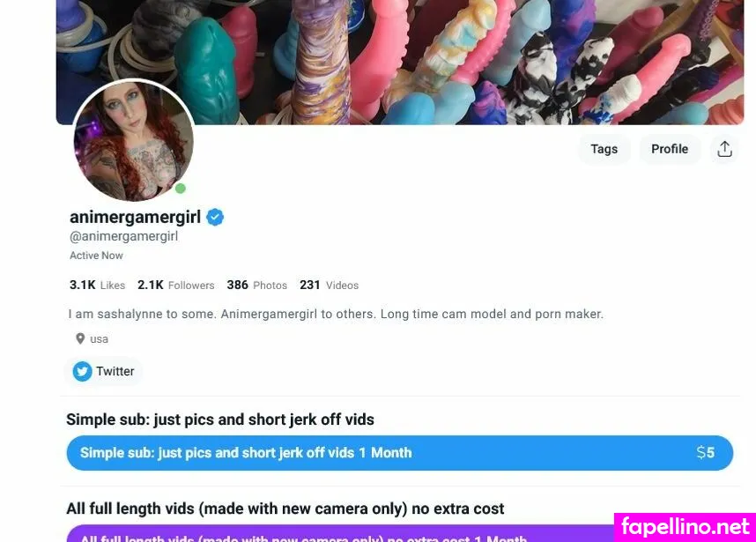View the 386 Photos count
This screenshot has height=542, width=756.
(x=257, y=285)
